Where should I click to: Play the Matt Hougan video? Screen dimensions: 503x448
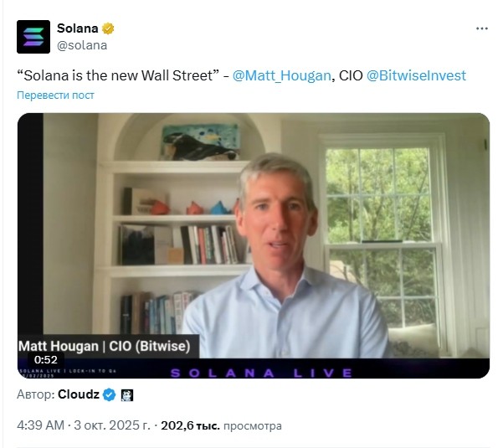(x=254, y=245)
